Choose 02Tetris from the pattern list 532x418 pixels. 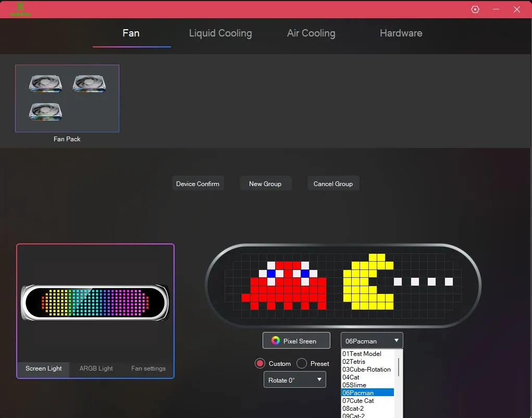pos(367,362)
